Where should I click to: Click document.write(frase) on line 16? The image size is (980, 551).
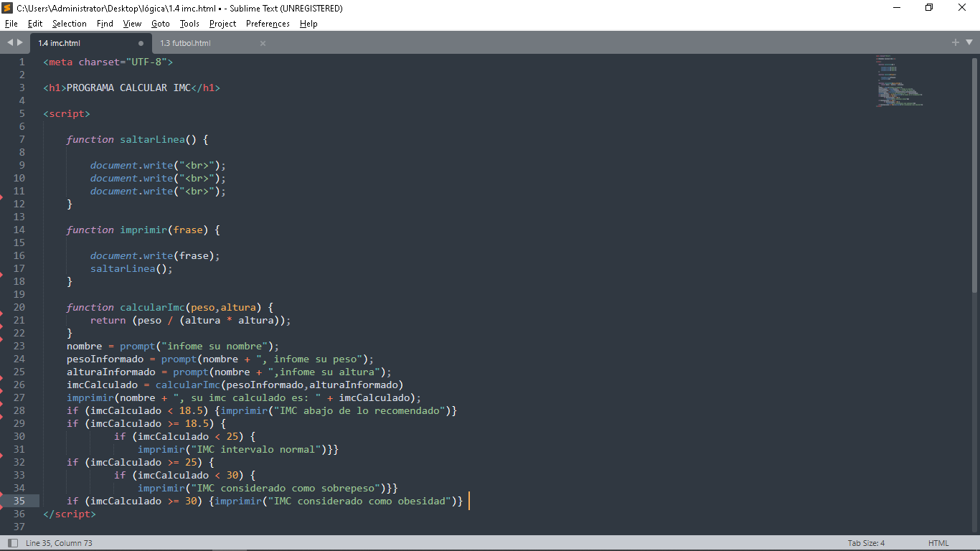click(x=155, y=255)
